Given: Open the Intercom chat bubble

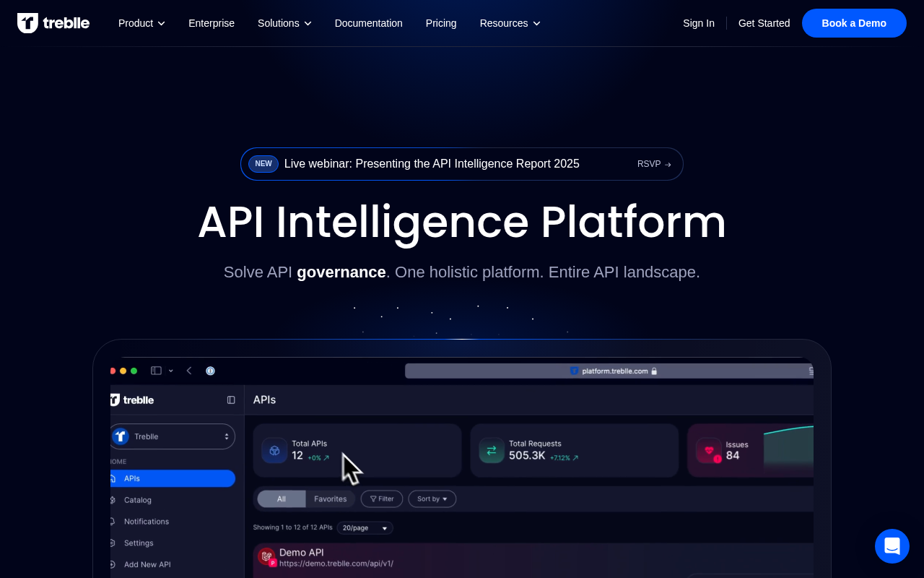Looking at the screenshot, I should click(x=892, y=546).
